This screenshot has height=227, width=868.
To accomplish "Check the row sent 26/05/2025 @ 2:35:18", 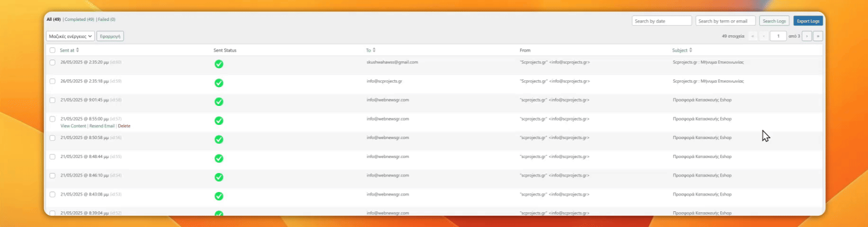I will tap(53, 81).
